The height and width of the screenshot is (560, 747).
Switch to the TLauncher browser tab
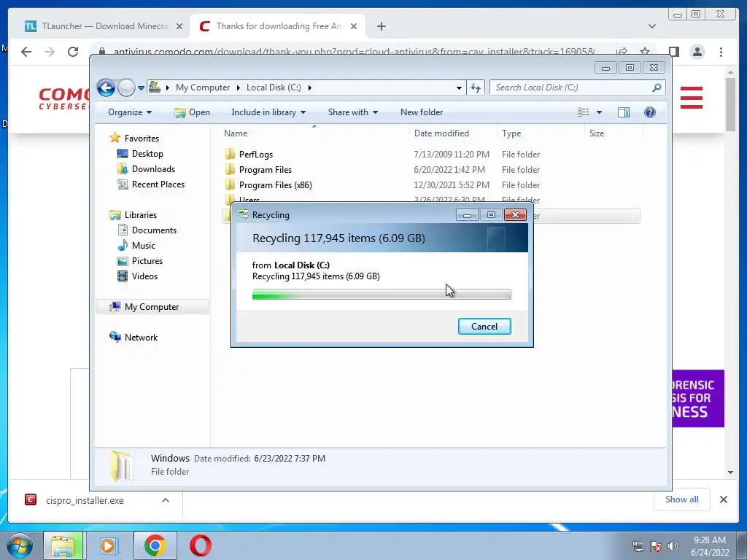pos(104,26)
